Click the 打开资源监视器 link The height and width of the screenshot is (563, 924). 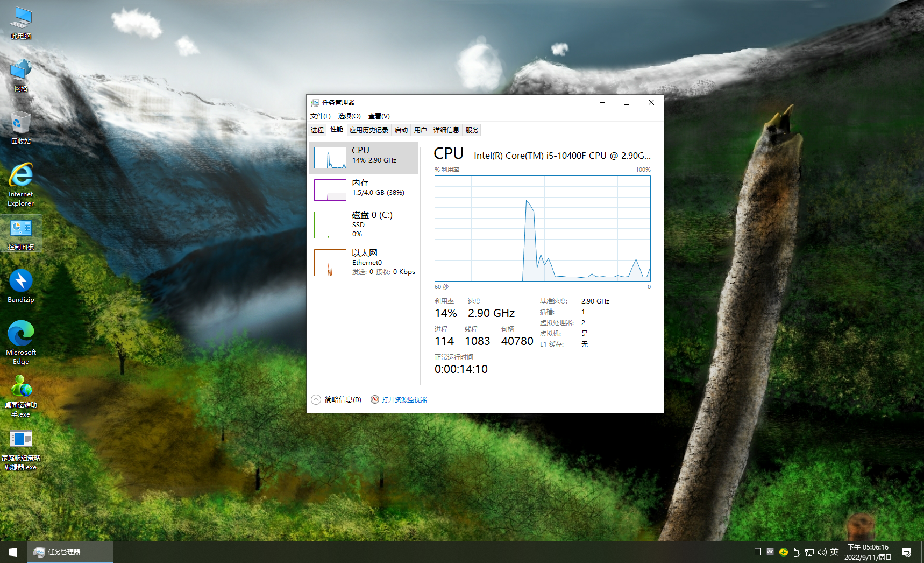click(404, 399)
